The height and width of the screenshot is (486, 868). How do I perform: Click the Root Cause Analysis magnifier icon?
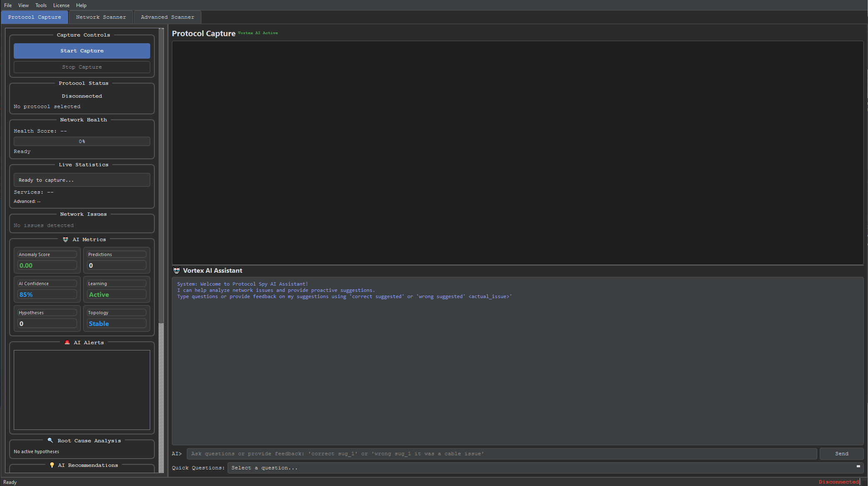pyautogui.click(x=50, y=440)
